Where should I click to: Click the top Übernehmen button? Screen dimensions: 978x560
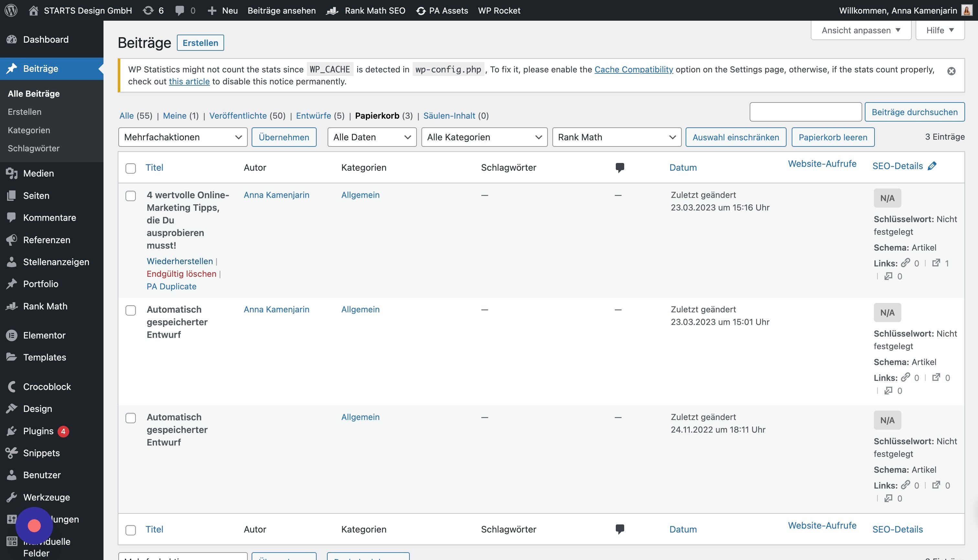(284, 137)
